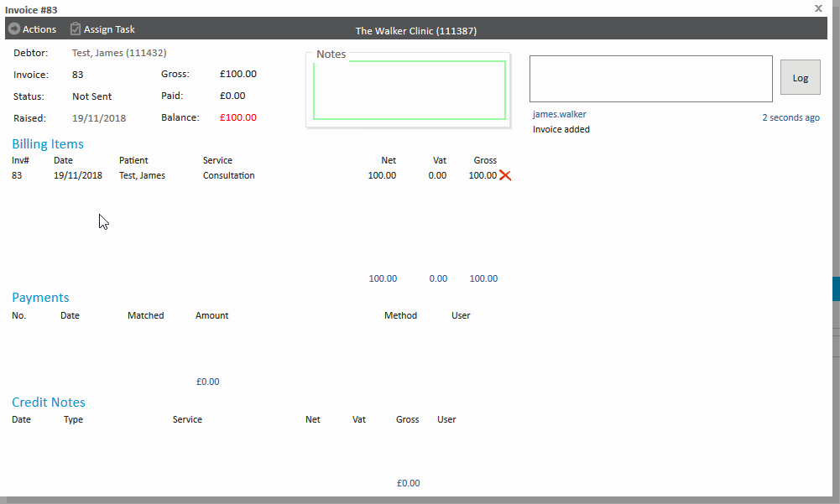Click the billing row Net value 100.00
This screenshot has width=840, height=504.
pos(382,175)
